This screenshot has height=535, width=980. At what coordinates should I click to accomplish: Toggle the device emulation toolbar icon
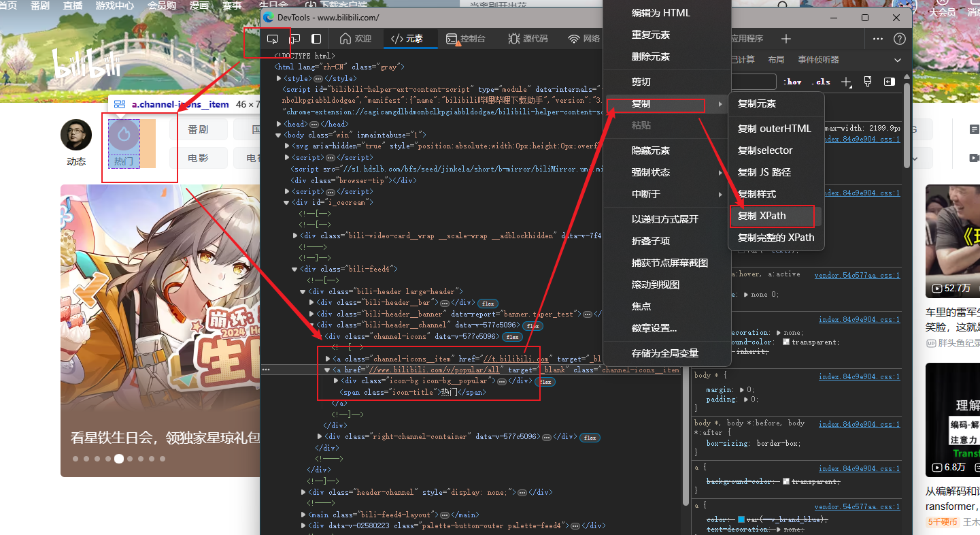click(294, 39)
